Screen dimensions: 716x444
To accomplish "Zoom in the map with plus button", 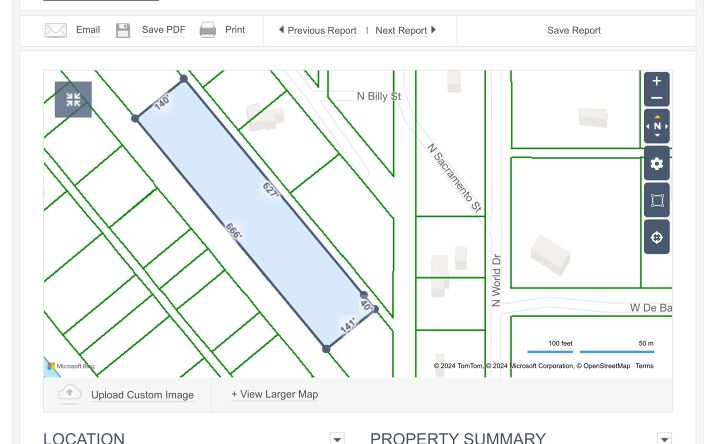I will click(x=657, y=81).
